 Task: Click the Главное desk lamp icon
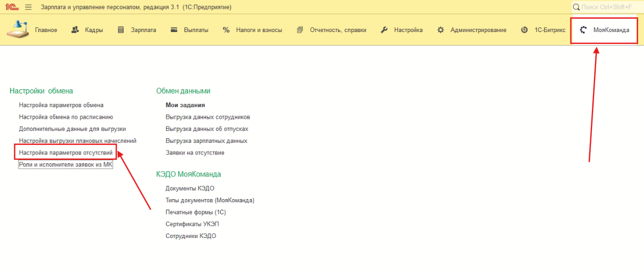(x=18, y=29)
